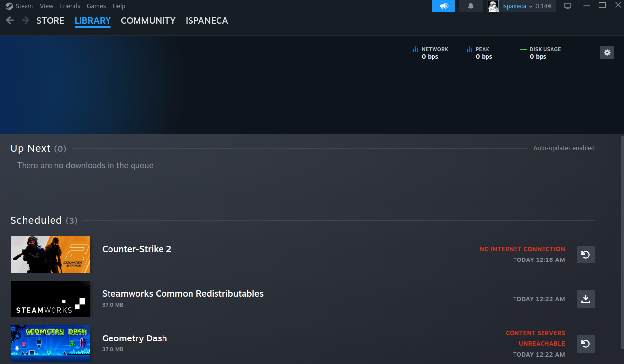The image size is (624, 364).
Task: Click the 0,14€ wallet balance
Action: (x=543, y=6)
